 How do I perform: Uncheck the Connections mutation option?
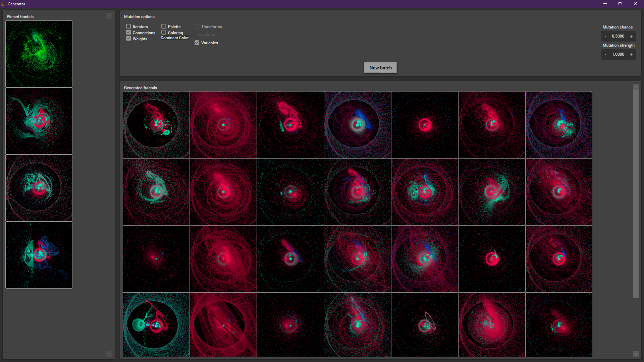point(128,33)
